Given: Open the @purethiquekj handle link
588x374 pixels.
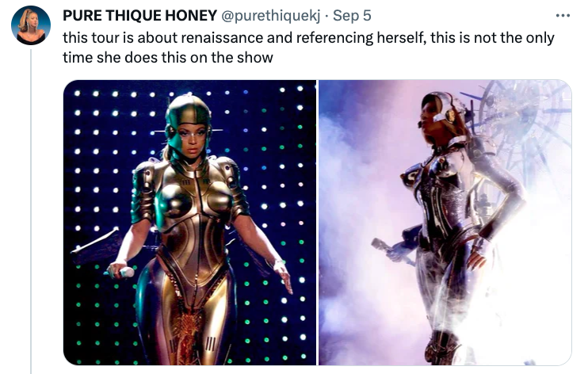Looking at the screenshot, I should click(x=271, y=15).
